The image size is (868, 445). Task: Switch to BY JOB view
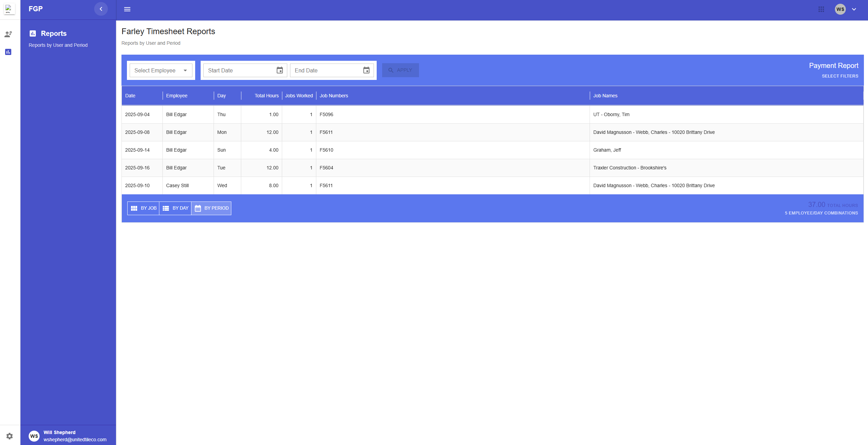(x=143, y=208)
